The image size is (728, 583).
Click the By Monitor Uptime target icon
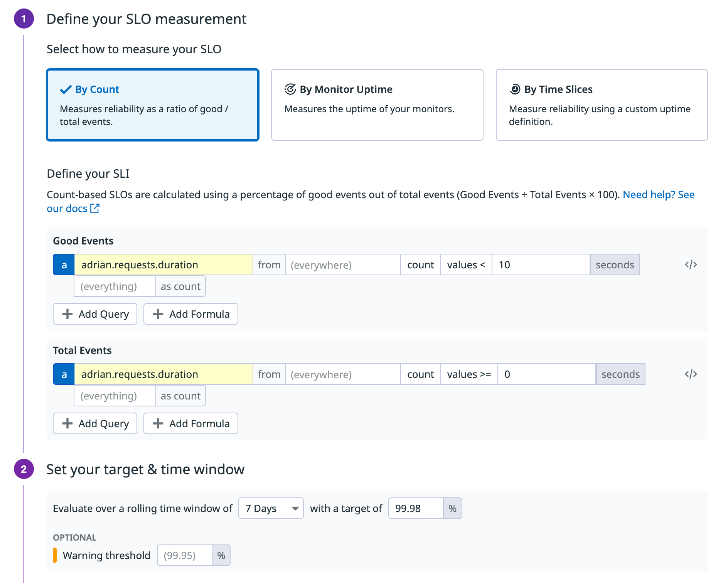tap(290, 89)
